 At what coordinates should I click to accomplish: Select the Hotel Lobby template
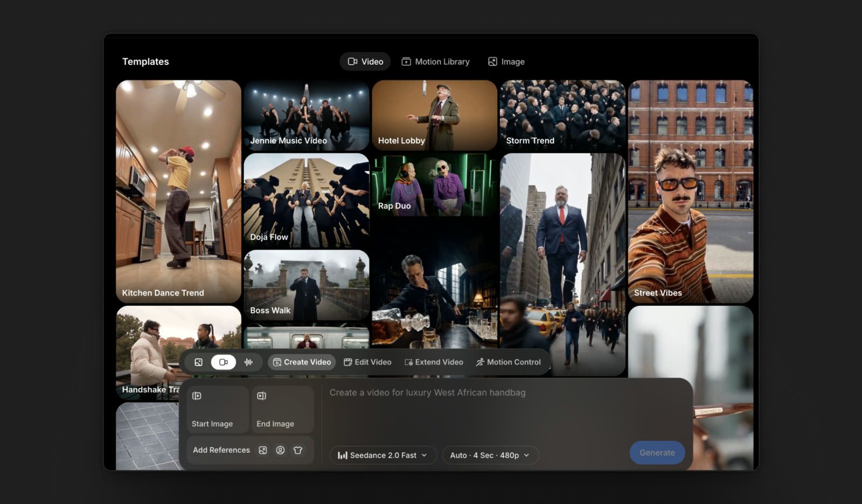click(434, 115)
